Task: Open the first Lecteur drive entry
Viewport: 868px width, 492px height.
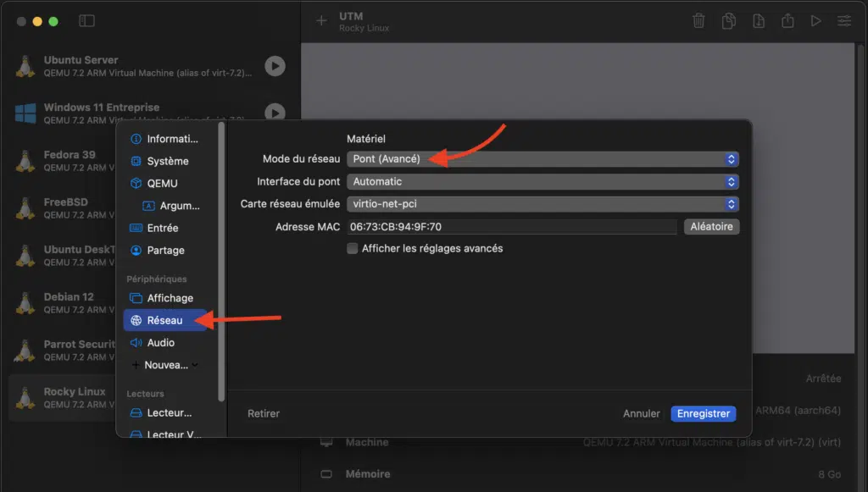Action: [165, 413]
